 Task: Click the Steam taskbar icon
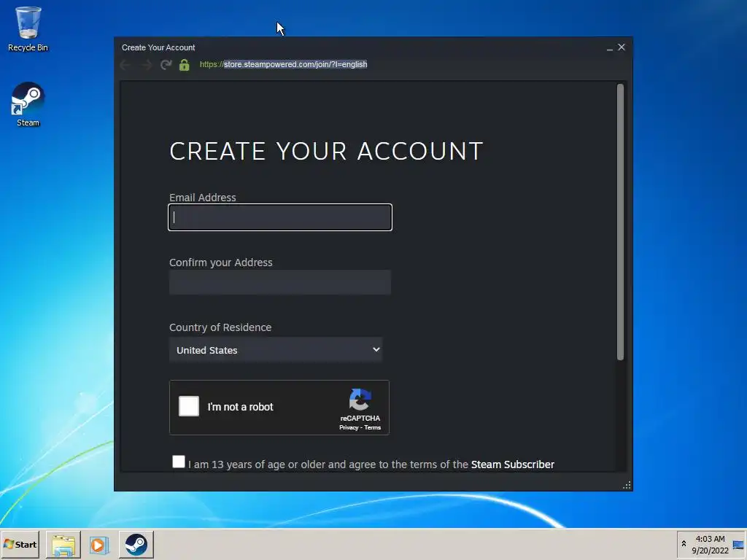(x=136, y=545)
